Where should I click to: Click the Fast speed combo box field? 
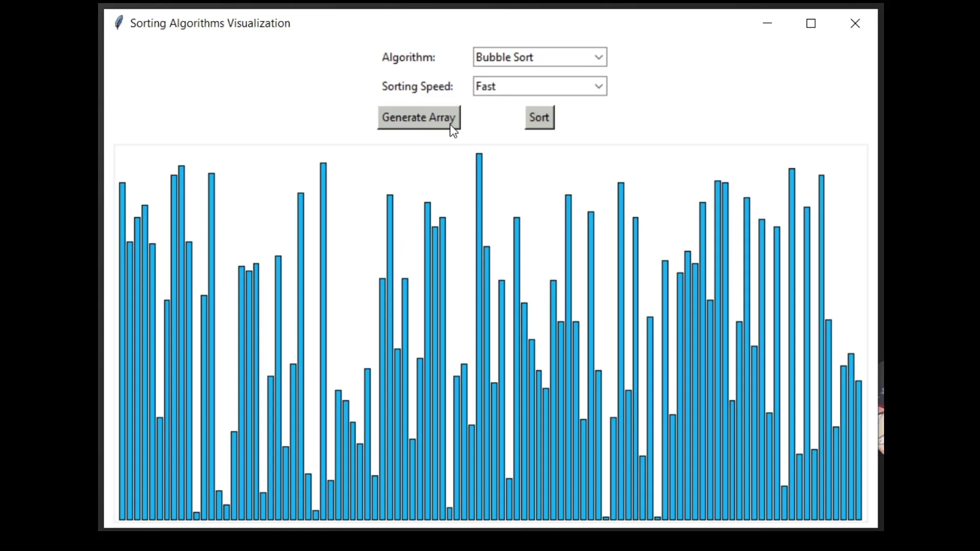click(x=531, y=86)
